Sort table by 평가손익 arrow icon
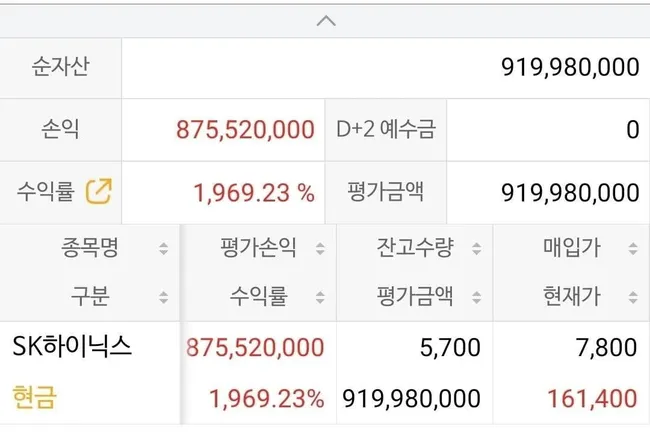 point(320,249)
